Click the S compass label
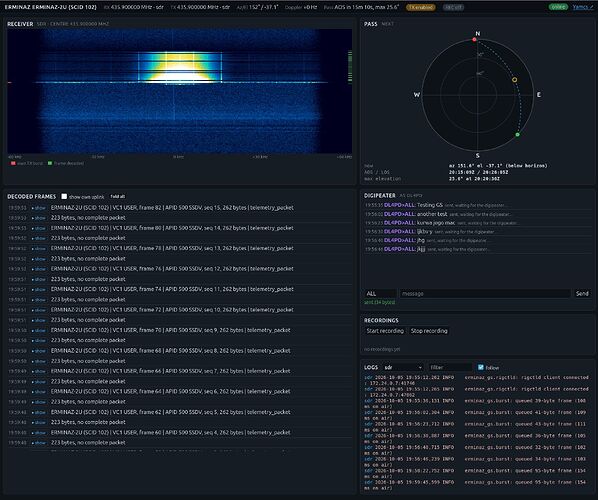This screenshot has width=598, height=500. pos(477,155)
